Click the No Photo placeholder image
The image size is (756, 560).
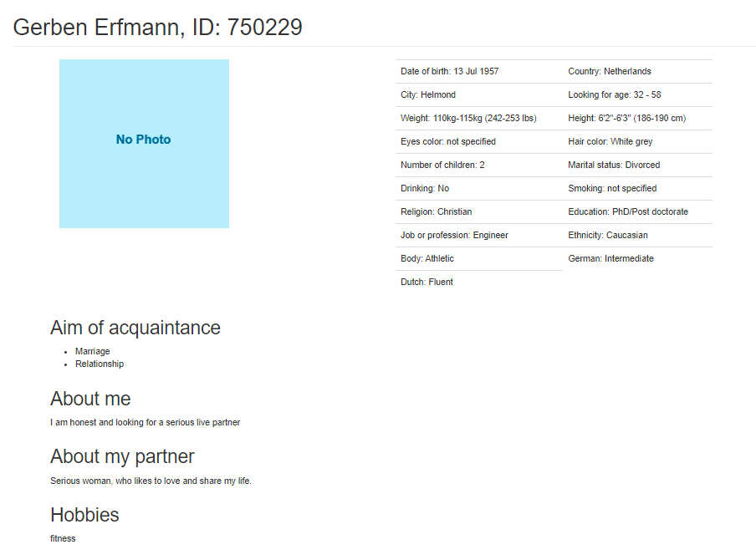(x=144, y=144)
